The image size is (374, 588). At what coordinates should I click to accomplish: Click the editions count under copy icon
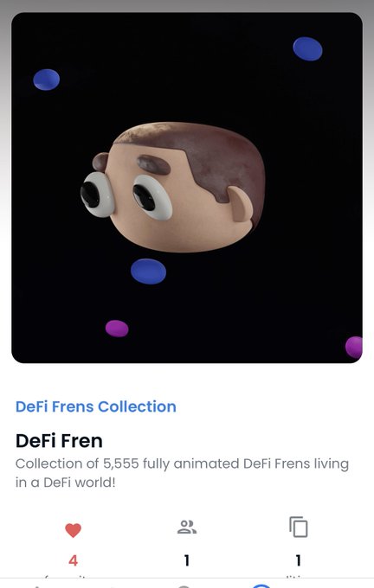[x=298, y=560]
